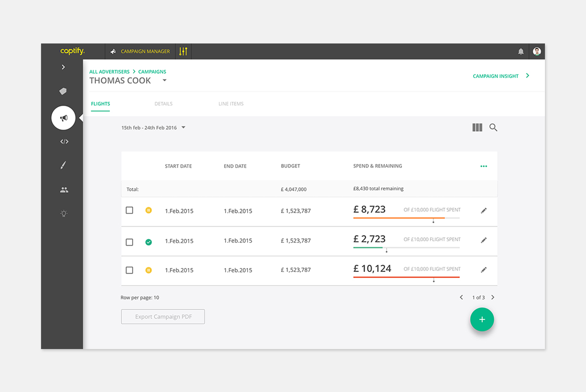Click the £ 2,723 spend amount
This screenshot has width=586, height=392.
[370, 239]
